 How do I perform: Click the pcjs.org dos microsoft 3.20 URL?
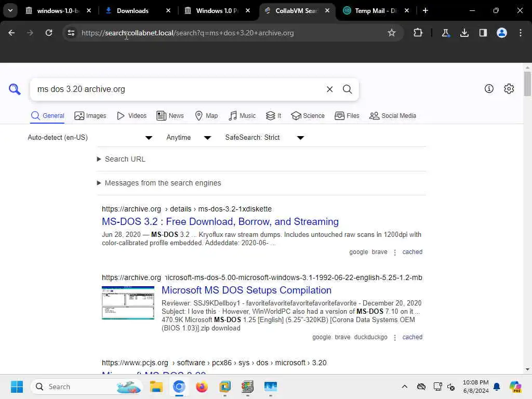coord(214,363)
